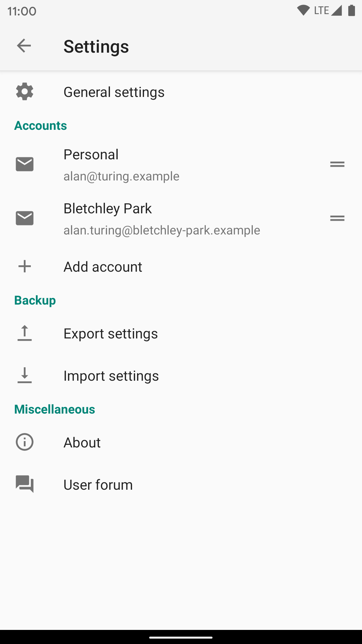Open Import settings
362x644 pixels.
pyautogui.click(x=111, y=376)
